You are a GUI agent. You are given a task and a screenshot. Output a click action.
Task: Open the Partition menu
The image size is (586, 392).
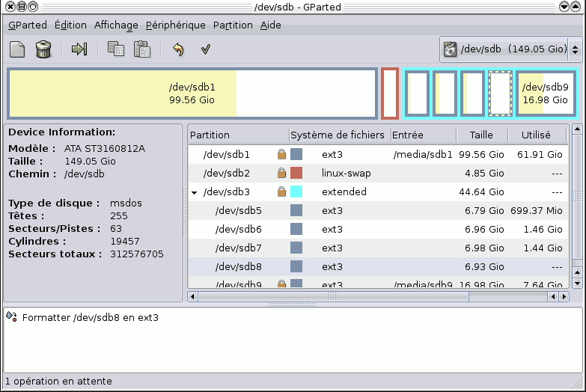click(x=233, y=25)
